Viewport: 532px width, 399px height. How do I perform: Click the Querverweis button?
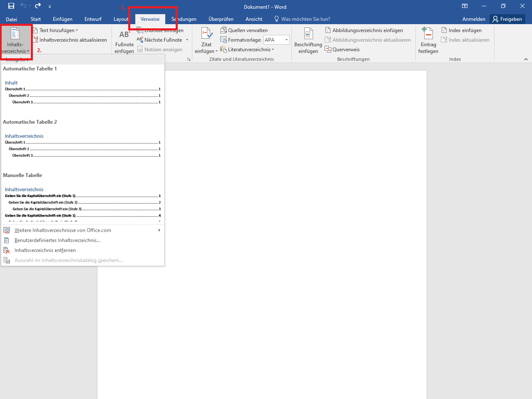pos(342,50)
